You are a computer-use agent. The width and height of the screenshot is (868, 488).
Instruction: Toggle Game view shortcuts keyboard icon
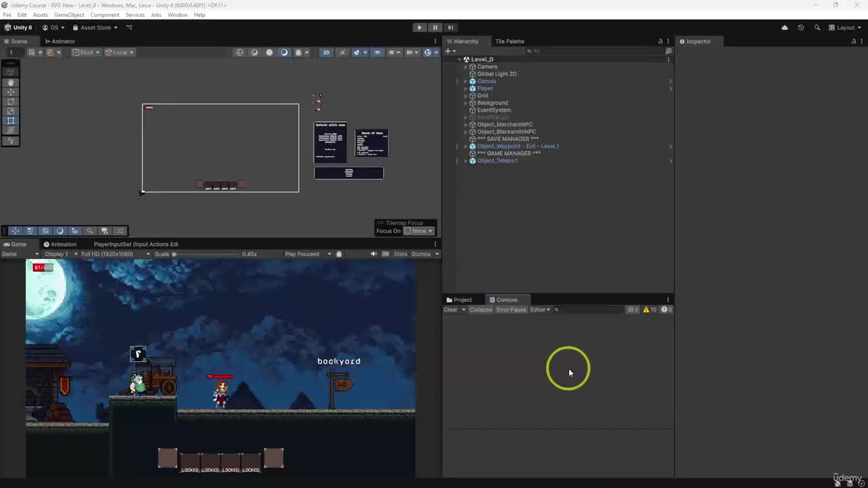[385, 254]
